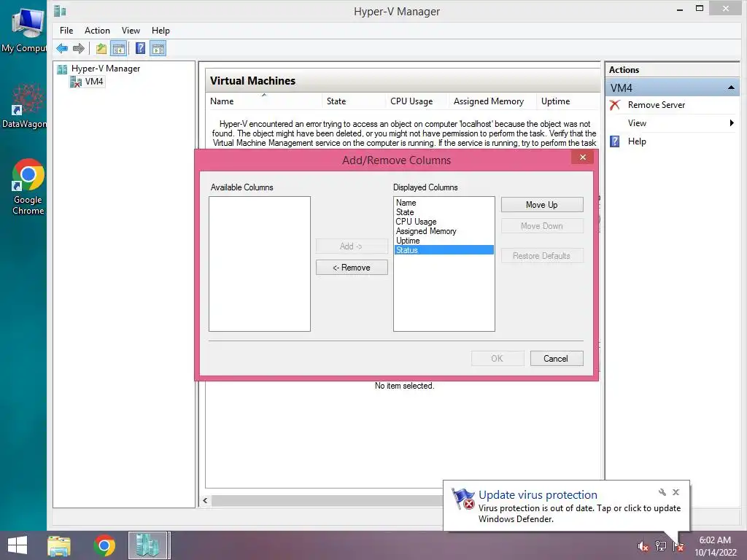Click the VM4 server icon in tree

click(x=76, y=82)
